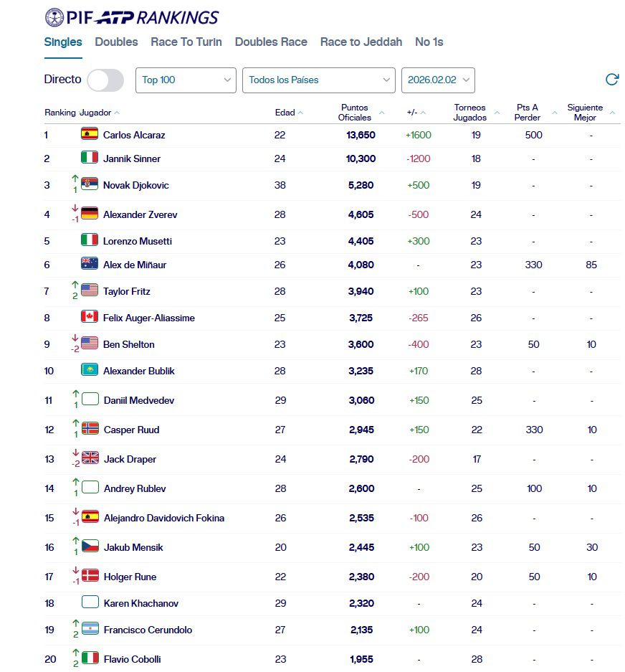Screen dimensions: 625x672
Task: Click the Serbian flag next to Novak Djokovic
Action: [89, 185]
